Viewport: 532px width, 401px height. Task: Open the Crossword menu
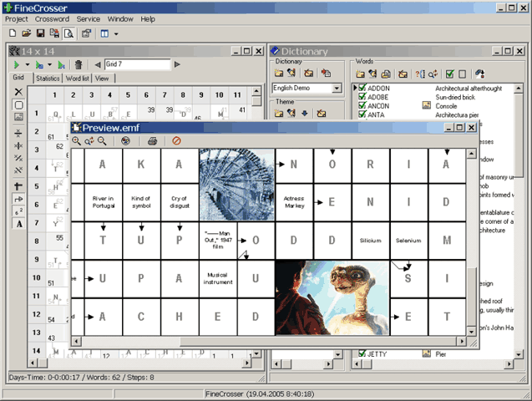click(52, 18)
